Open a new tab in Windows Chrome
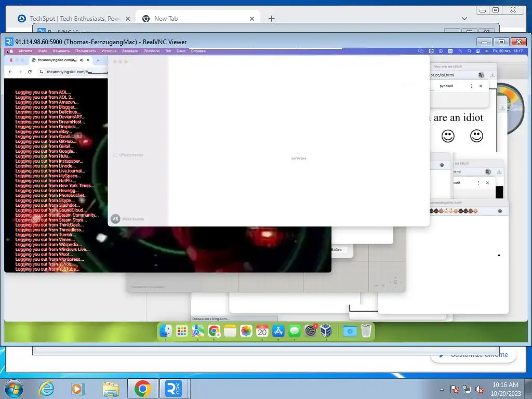532x399 pixels. (271, 19)
